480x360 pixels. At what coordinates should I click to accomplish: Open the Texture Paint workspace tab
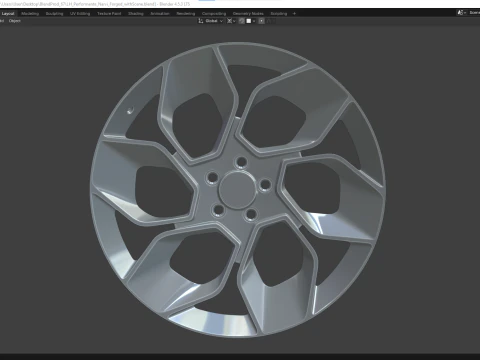(109, 14)
